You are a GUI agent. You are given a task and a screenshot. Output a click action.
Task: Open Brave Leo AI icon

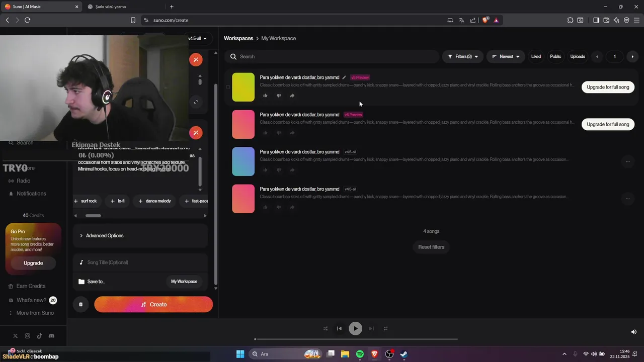[x=616, y=20]
